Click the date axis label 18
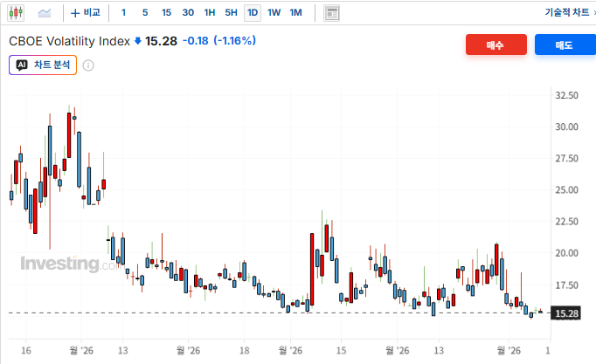 click(244, 350)
